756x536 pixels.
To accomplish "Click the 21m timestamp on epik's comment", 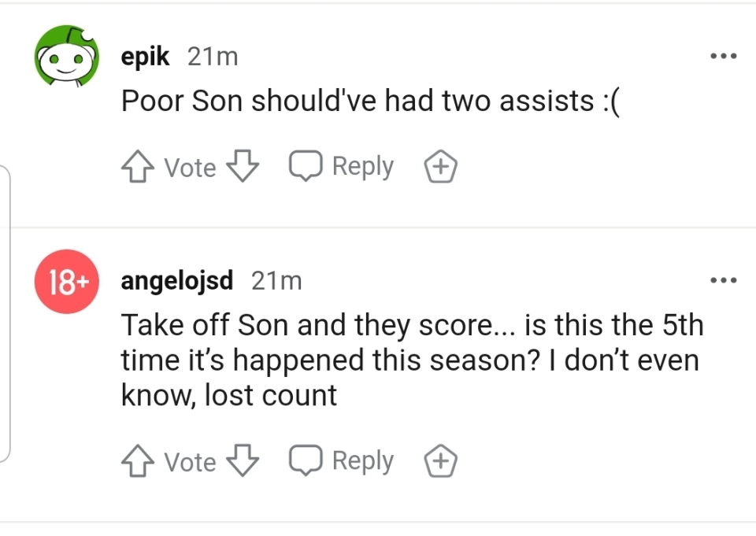I will coord(213,57).
